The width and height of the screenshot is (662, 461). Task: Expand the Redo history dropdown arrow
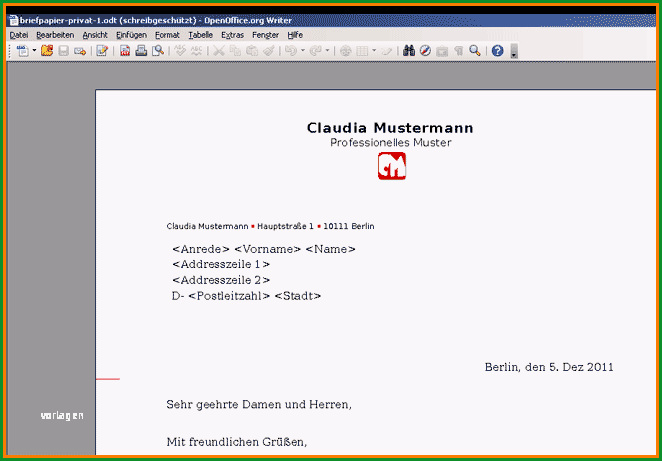[x=327, y=51]
